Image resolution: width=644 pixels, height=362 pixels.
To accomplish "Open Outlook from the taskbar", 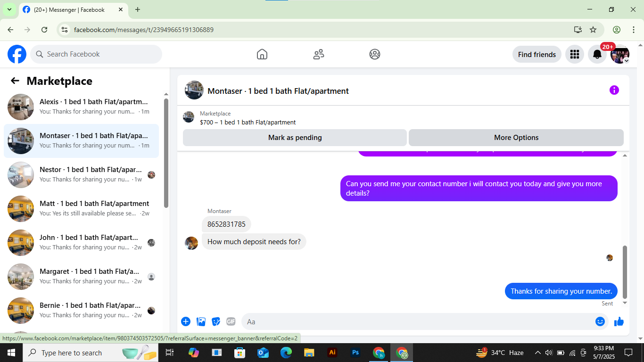I will coord(263,353).
